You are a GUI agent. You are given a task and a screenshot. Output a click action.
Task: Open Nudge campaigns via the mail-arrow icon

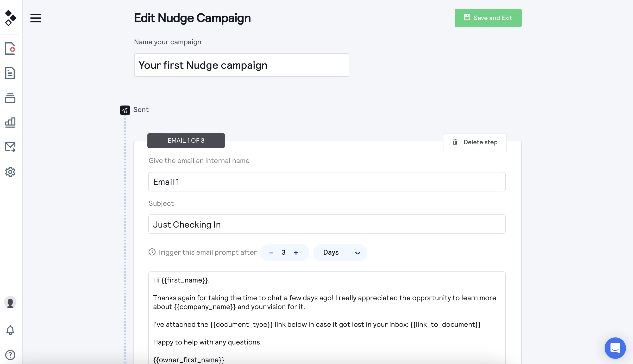click(10, 147)
